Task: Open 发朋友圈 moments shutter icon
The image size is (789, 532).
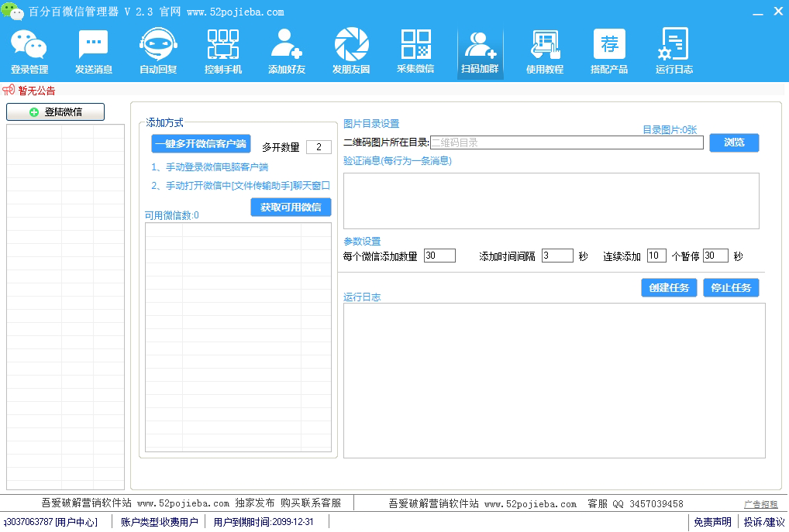Action: pos(351,52)
